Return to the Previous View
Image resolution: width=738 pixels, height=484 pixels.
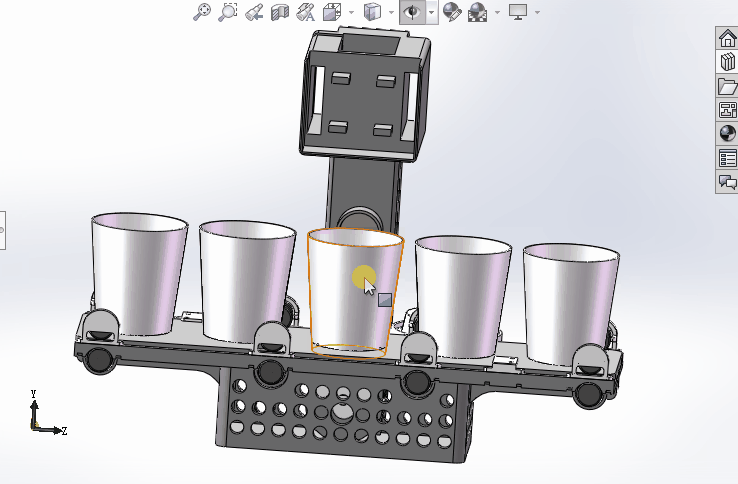pyautogui.click(x=254, y=12)
